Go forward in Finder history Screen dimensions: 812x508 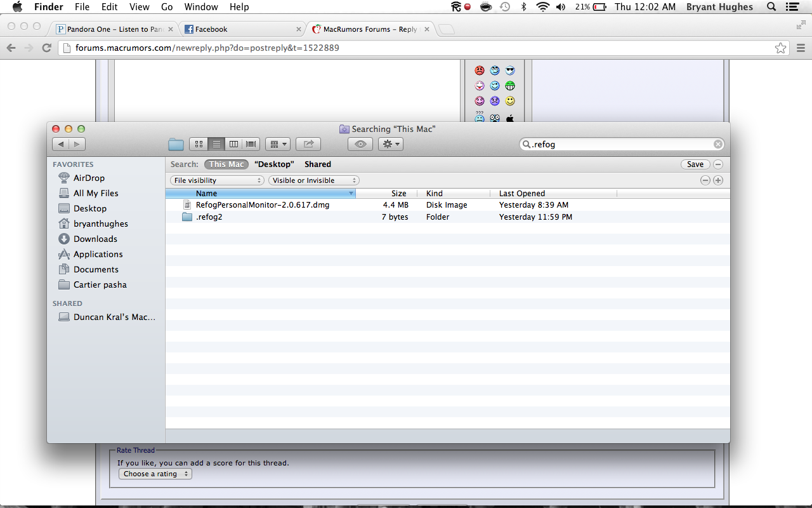coord(77,144)
